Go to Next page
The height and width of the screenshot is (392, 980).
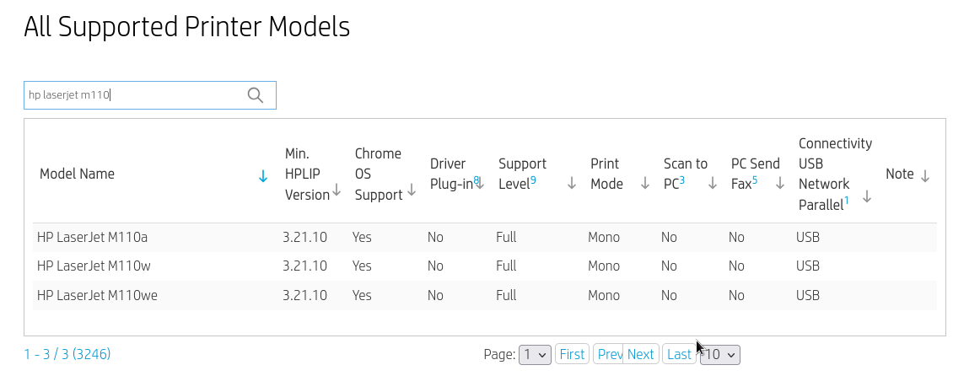(x=641, y=355)
